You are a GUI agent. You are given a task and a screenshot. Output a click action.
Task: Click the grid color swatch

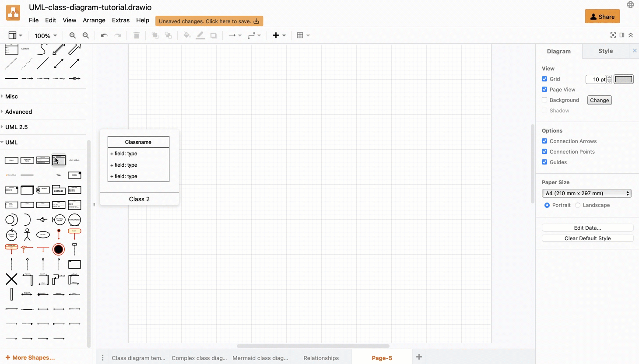[x=624, y=79]
